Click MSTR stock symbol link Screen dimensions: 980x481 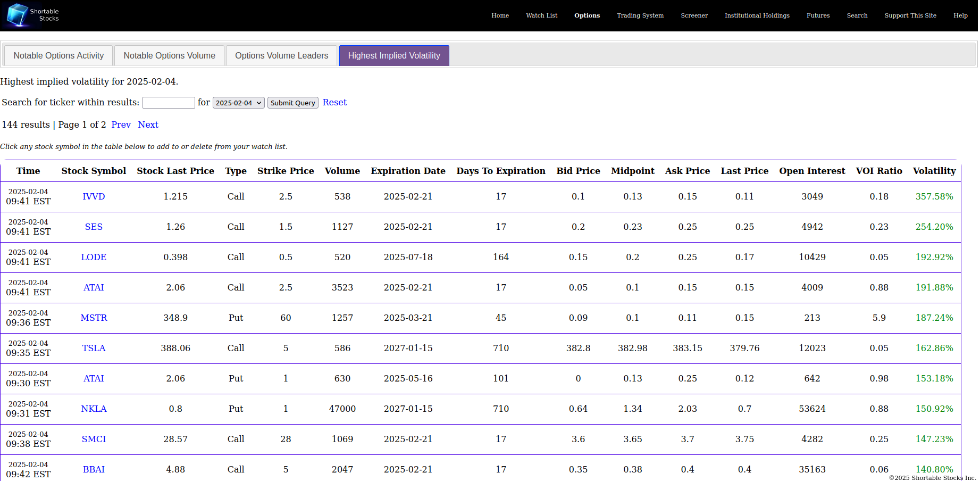[x=94, y=318]
